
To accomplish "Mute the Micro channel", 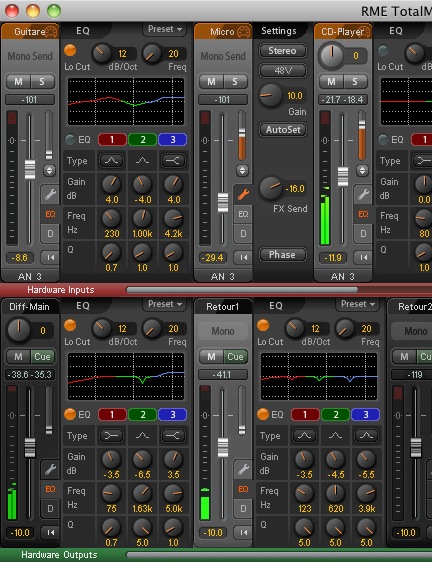I will 211,82.
